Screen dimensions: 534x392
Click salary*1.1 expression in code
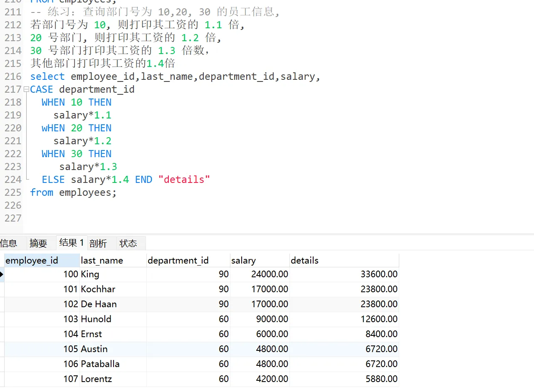point(82,115)
